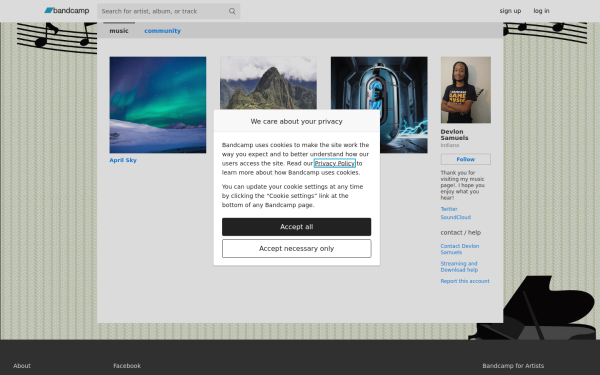The image size is (600, 375).
Task: Click the Accept all button
Action: coord(297,227)
